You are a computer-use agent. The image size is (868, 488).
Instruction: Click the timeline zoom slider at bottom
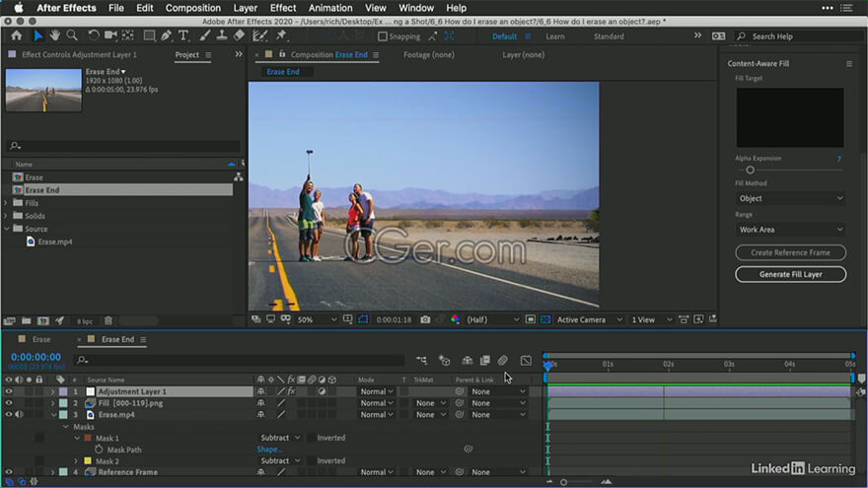point(563,482)
